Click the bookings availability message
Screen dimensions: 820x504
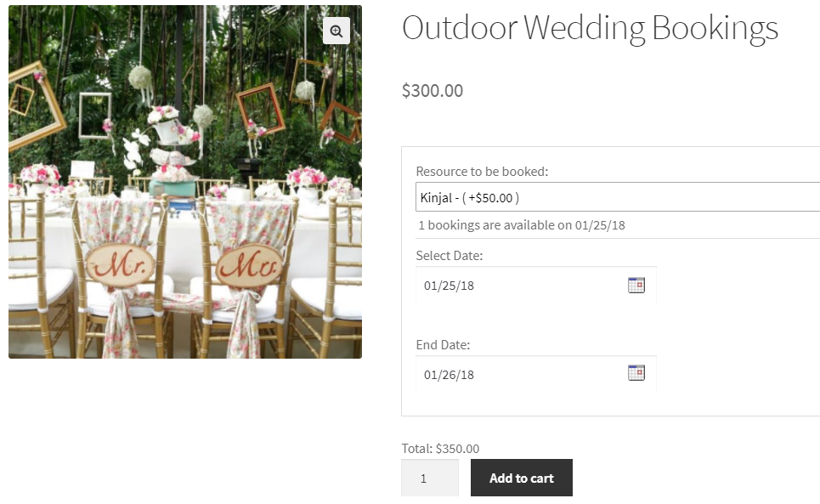click(x=522, y=225)
